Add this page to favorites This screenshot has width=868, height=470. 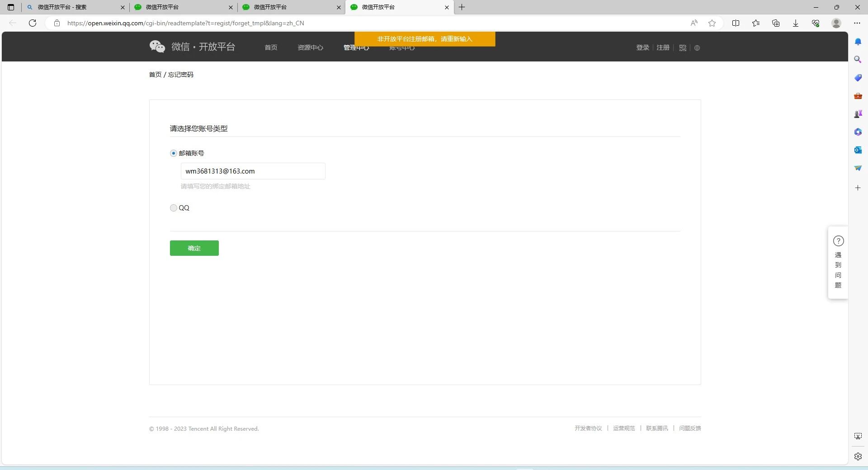pyautogui.click(x=712, y=23)
